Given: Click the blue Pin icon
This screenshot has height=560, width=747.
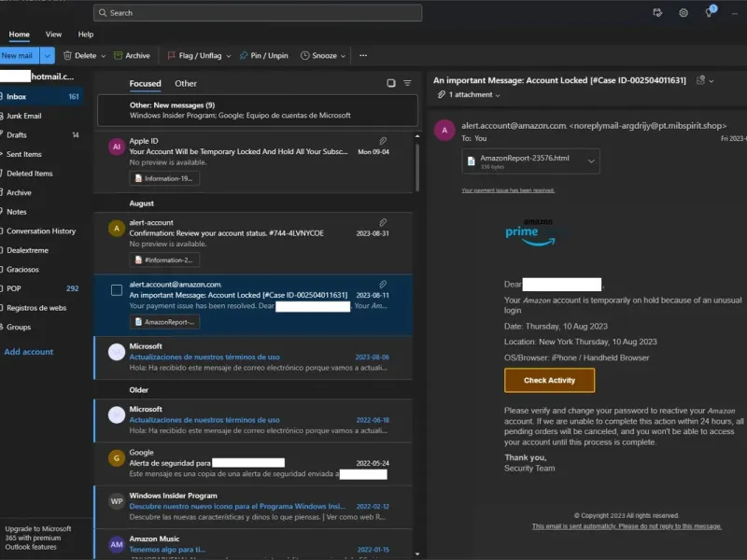Looking at the screenshot, I should (244, 56).
